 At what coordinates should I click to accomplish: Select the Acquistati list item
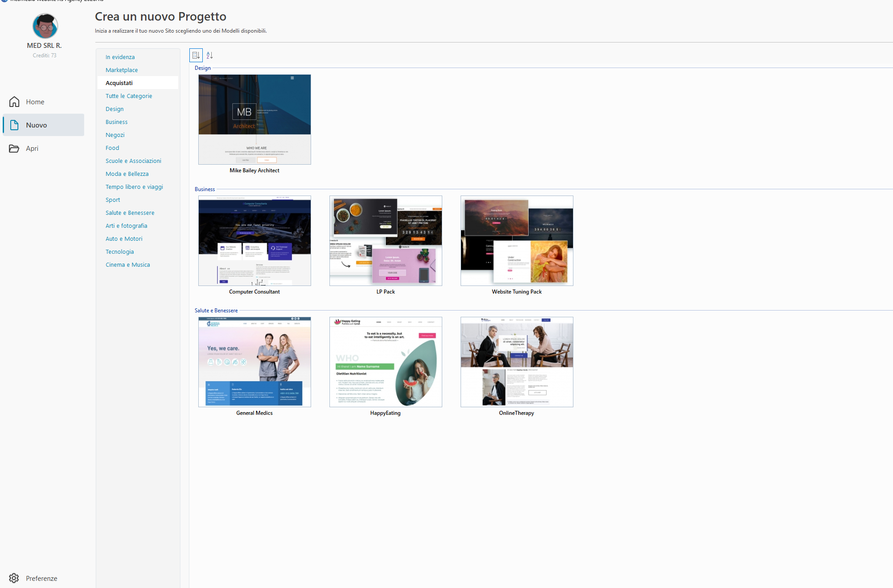[119, 83]
